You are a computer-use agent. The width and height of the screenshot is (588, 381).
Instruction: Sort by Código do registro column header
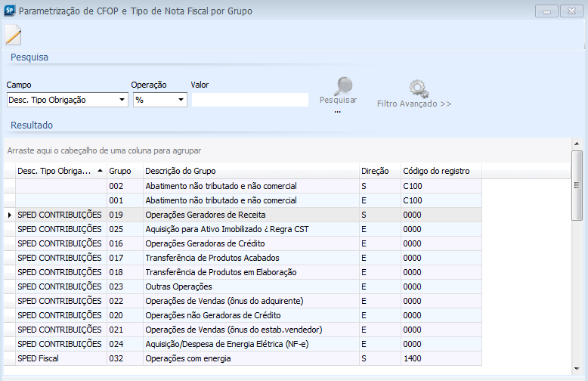pos(436,171)
